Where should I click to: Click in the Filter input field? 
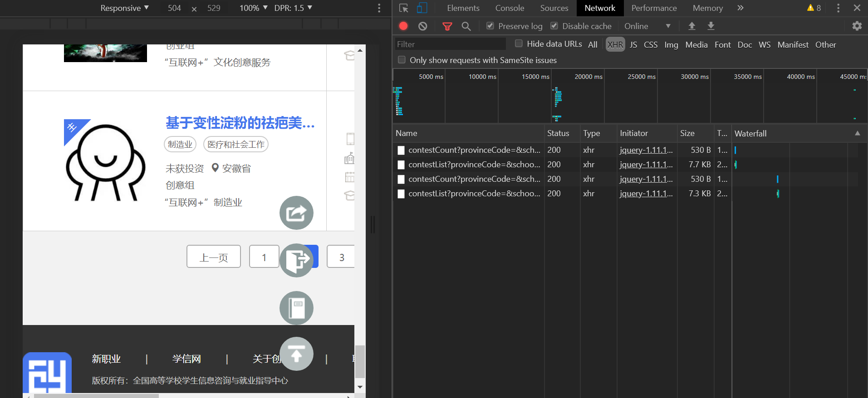449,44
